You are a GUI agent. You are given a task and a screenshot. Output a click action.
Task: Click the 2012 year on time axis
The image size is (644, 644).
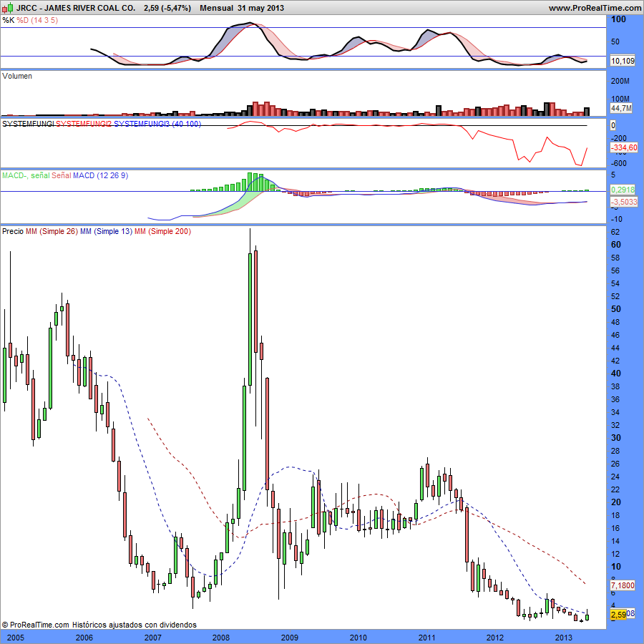495,638
